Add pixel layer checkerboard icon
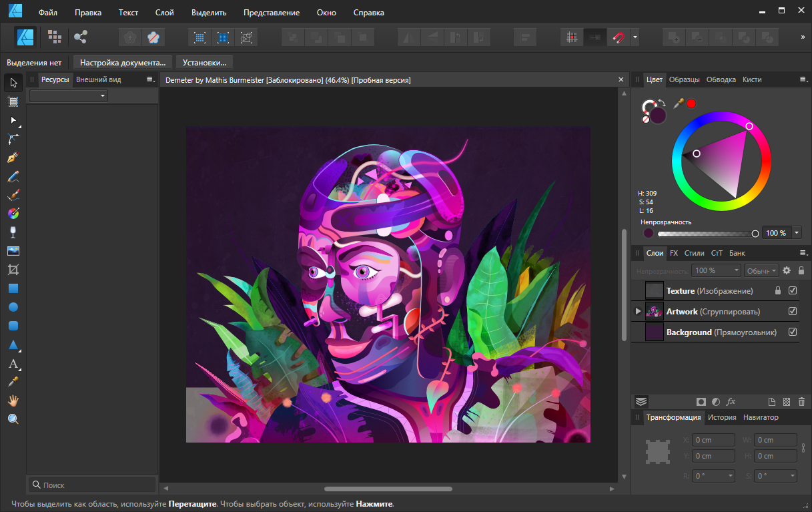Image resolution: width=812 pixels, height=512 pixels. coord(787,402)
